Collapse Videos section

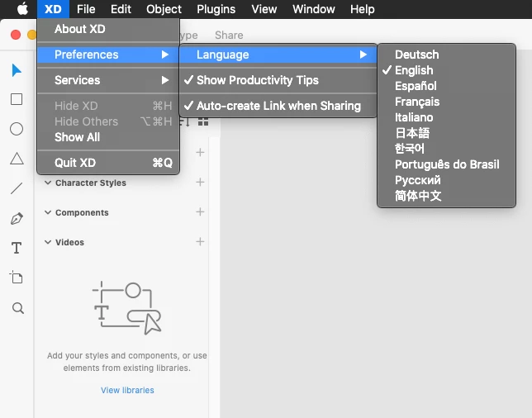(48, 242)
